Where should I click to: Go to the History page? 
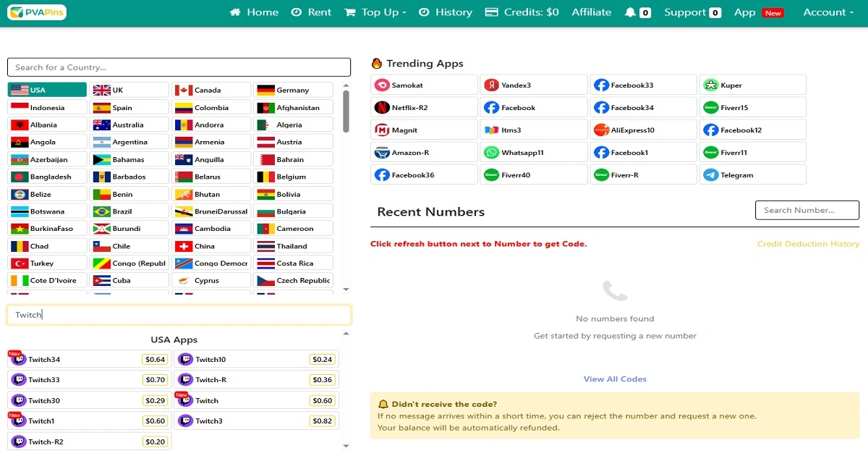tap(446, 12)
